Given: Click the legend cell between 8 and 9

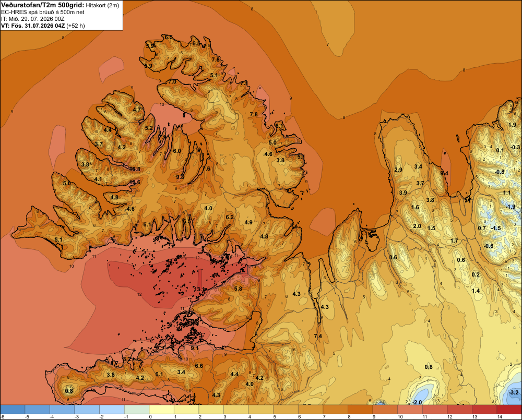Looking at the screenshot, I should (360, 409).
